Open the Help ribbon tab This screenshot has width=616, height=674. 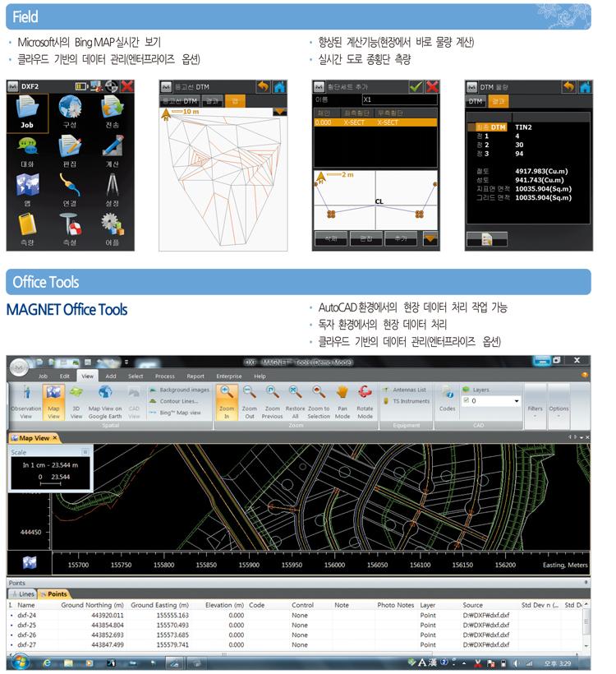pyautogui.click(x=260, y=376)
